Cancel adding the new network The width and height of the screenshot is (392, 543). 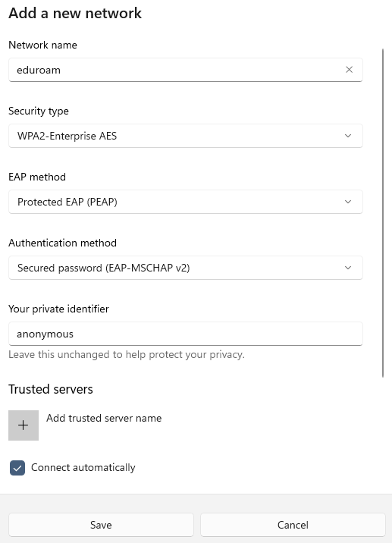293,525
